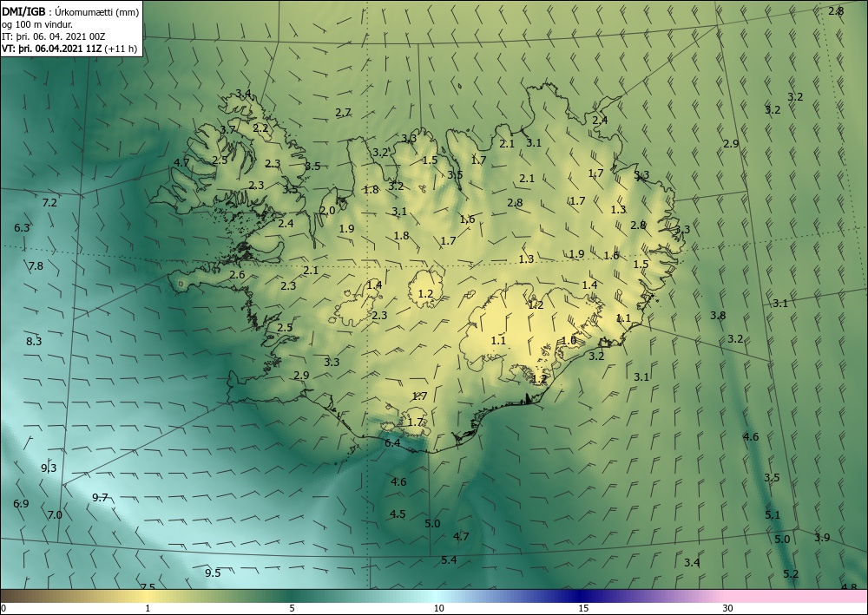Click the '5' label on the color scale

[x=292, y=608]
